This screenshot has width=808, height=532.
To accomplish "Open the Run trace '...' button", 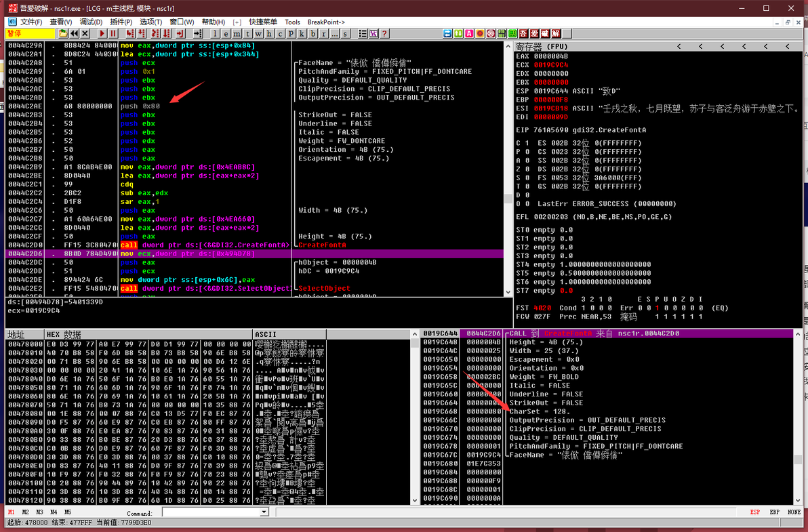I will click(x=334, y=33).
